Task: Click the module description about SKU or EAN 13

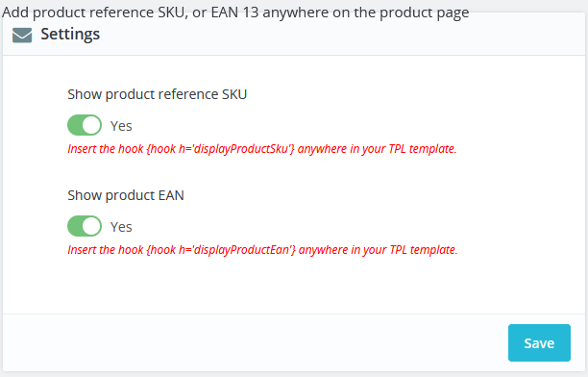Action: coord(235,13)
